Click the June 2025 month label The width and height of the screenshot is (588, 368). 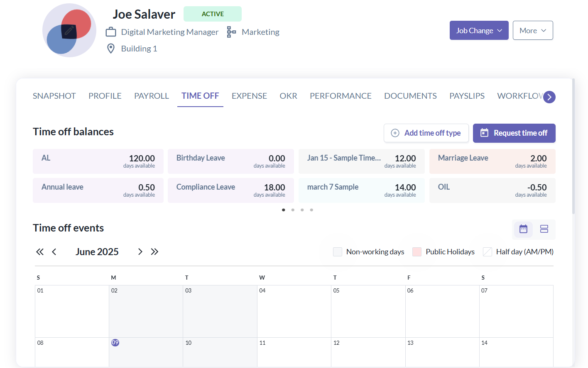(97, 252)
